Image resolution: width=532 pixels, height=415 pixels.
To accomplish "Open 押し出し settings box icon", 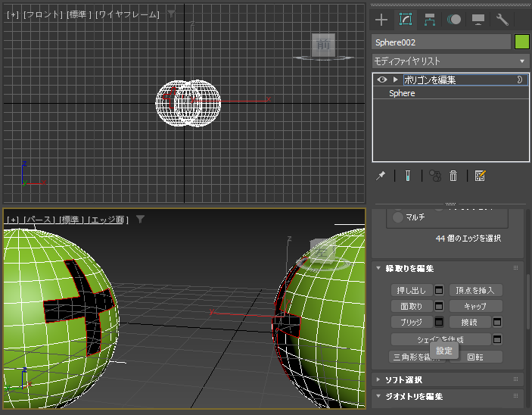I will tap(439, 290).
